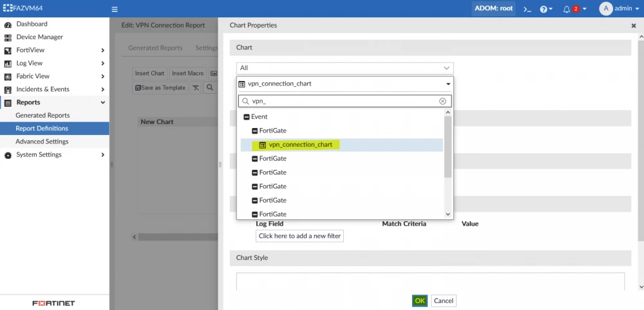Click Save as Template button
Image resolution: width=644 pixels, height=310 pixels.
pos(160,87)
